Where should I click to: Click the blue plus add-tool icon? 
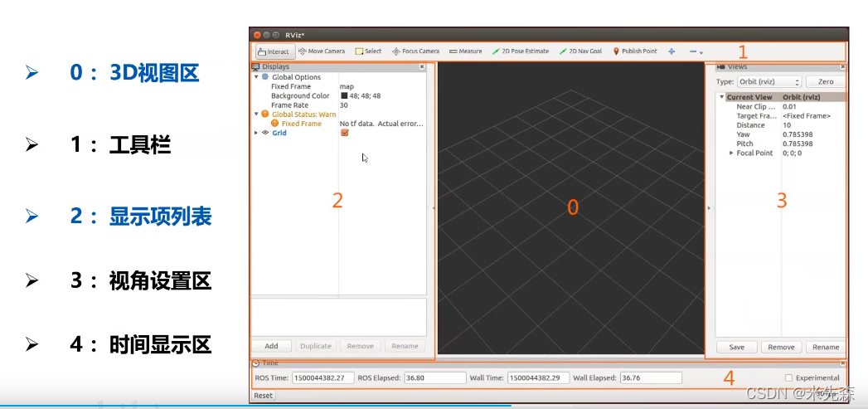[x=672, y=51]
